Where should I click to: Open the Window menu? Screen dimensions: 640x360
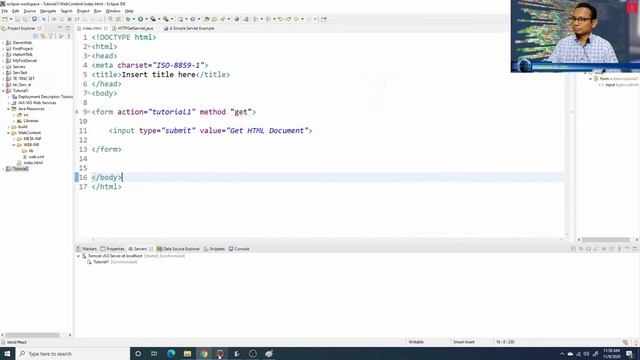click(113, 11)
